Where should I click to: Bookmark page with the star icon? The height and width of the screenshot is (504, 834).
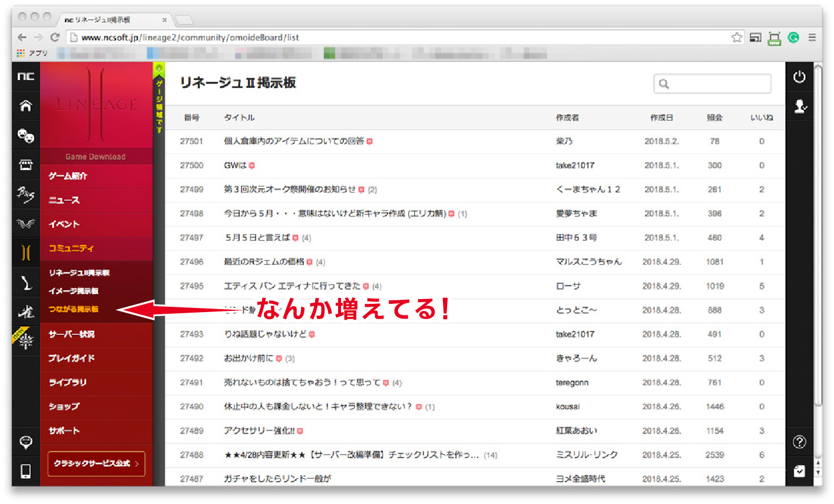pos(737,38)
